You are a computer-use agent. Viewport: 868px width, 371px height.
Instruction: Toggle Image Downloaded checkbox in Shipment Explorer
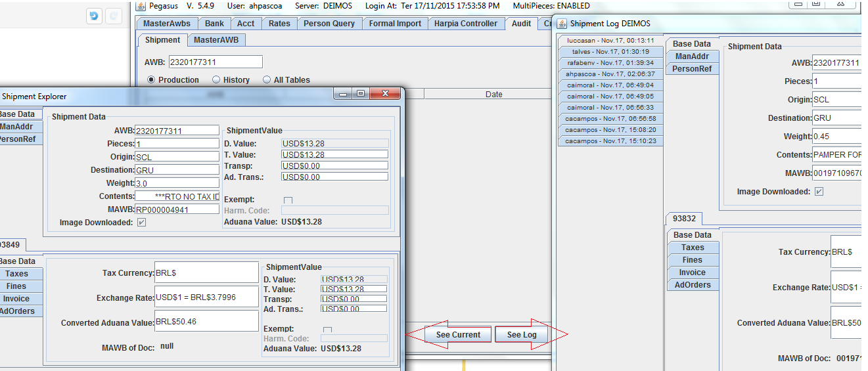(141, 223)
